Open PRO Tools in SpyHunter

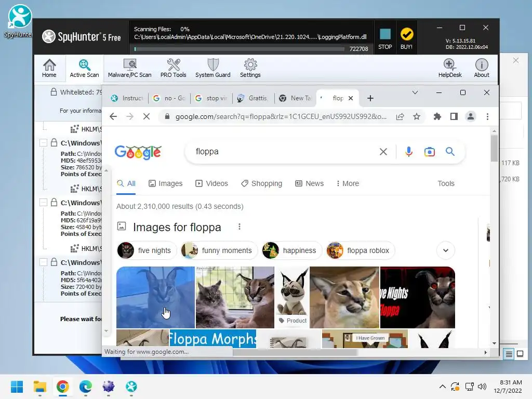[173, 68]
